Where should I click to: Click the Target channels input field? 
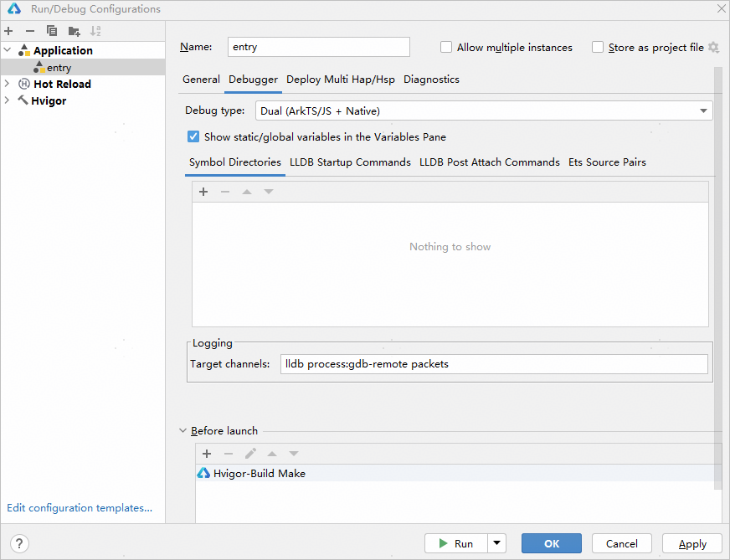[494, 364]
